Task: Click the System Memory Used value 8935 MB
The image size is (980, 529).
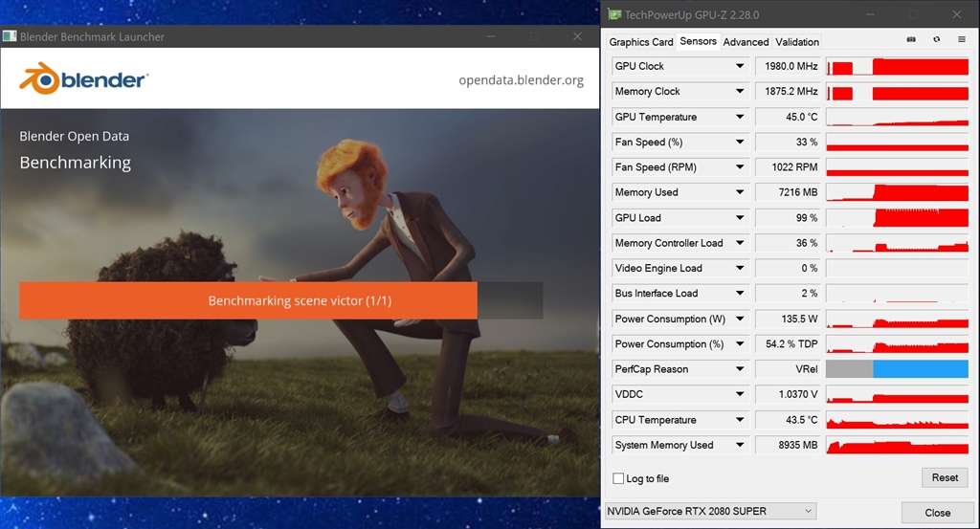Action: pyautogui.click(x=789, y=445)
